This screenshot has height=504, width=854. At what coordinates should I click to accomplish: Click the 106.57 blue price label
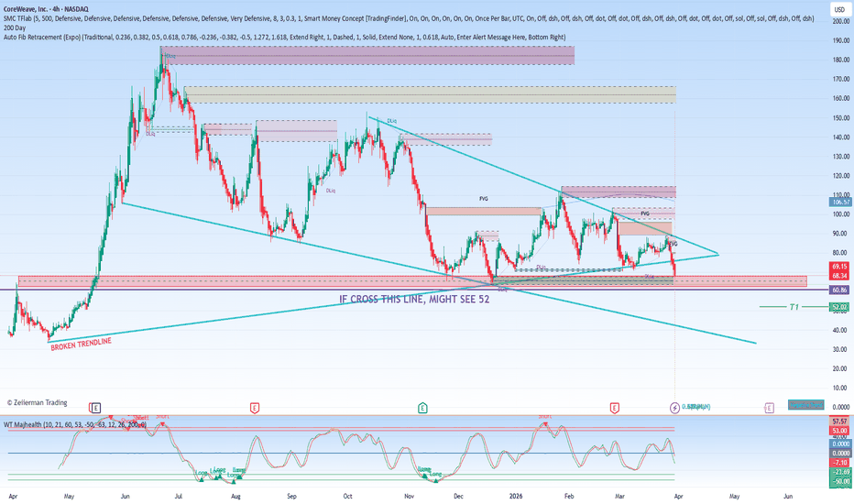840,202
